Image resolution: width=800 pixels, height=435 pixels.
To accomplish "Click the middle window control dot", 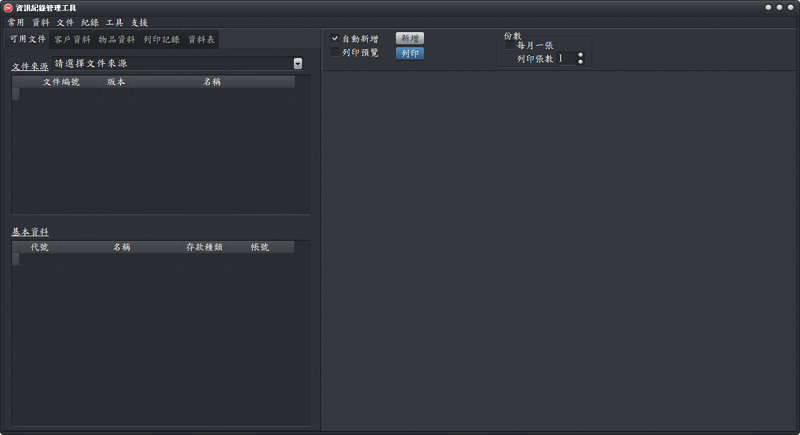I will pyautogui.click(x=780, y=8).
